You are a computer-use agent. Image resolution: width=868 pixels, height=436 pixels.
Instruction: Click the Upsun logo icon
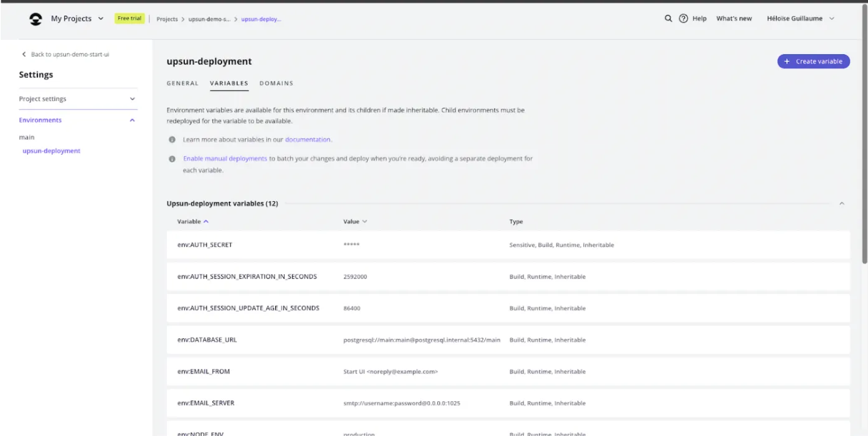36,19
